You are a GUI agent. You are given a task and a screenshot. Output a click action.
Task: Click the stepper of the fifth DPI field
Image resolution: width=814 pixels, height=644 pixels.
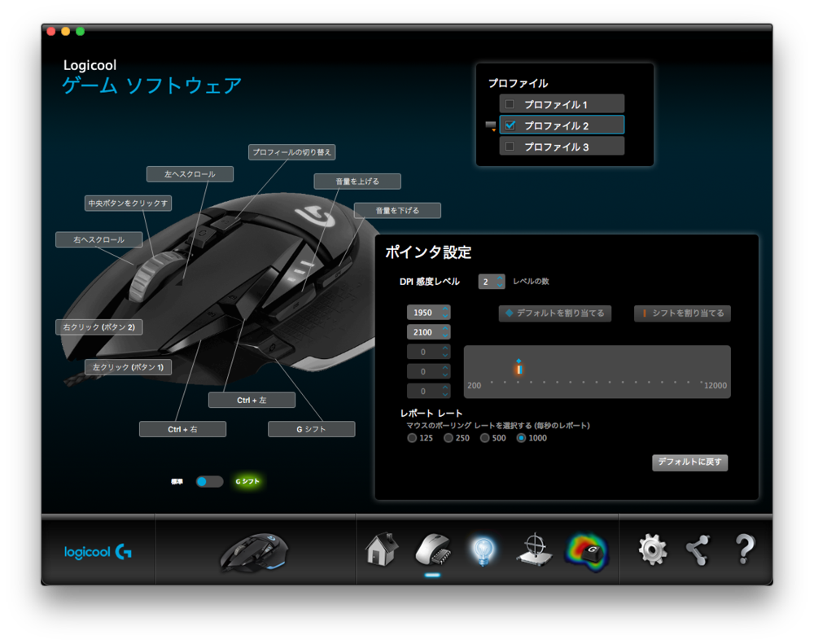(445, 391)
